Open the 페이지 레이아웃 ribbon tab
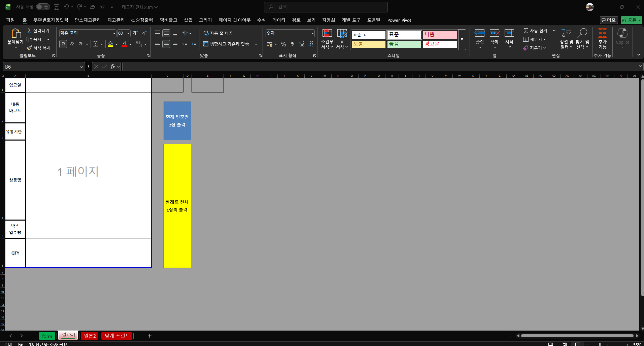Screen dimensions: 644x346 pyautogui.click(x=234, y=20)
